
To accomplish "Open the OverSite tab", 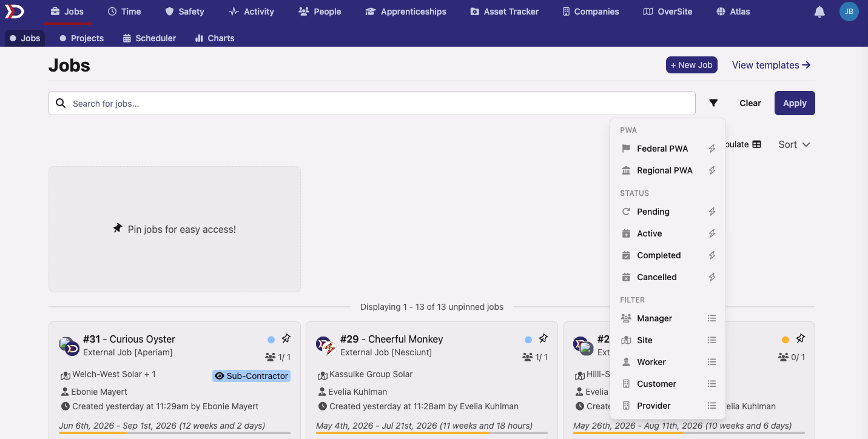I will pos(668,12).
